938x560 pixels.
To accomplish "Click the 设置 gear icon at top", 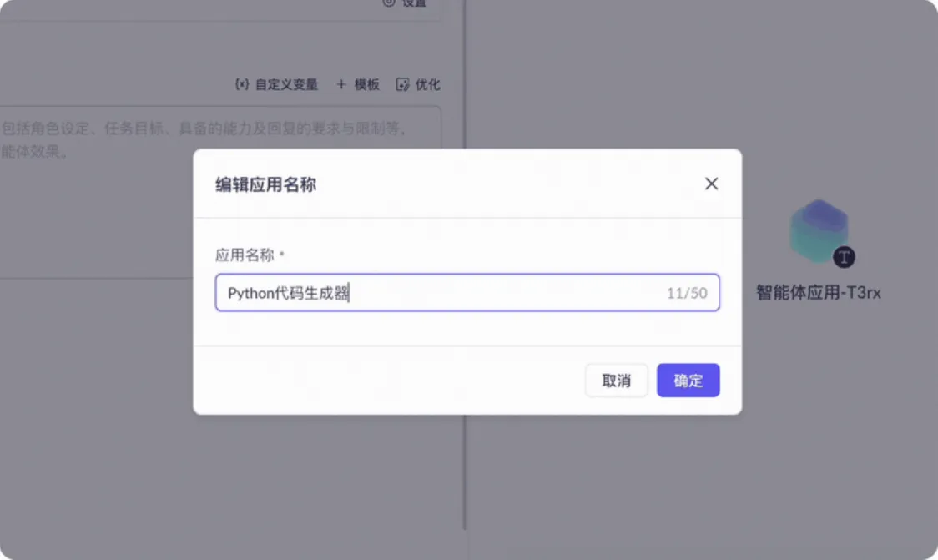I will (x=389, y=3).
